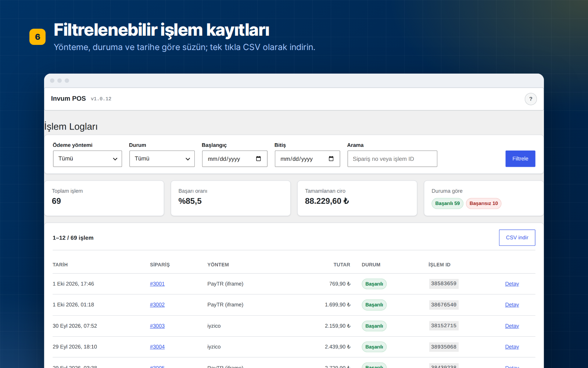
Task: Open Detay for transaction 38583659
Action: (x=512, y=284)
